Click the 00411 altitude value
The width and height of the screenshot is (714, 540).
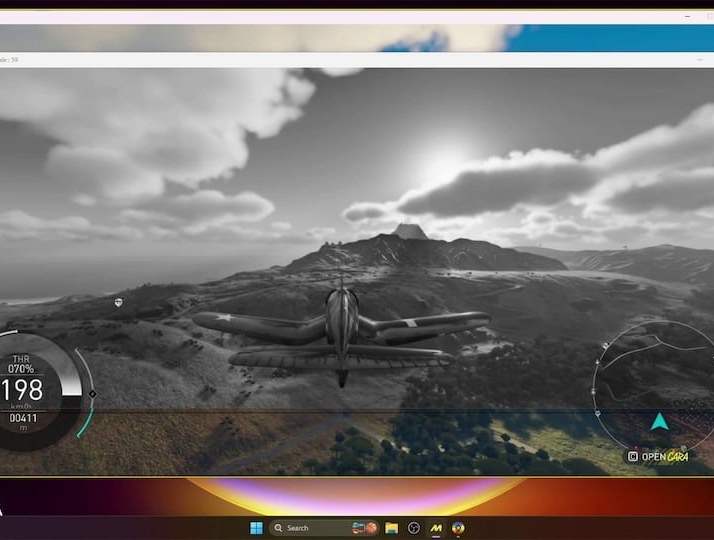pos(23,418)
